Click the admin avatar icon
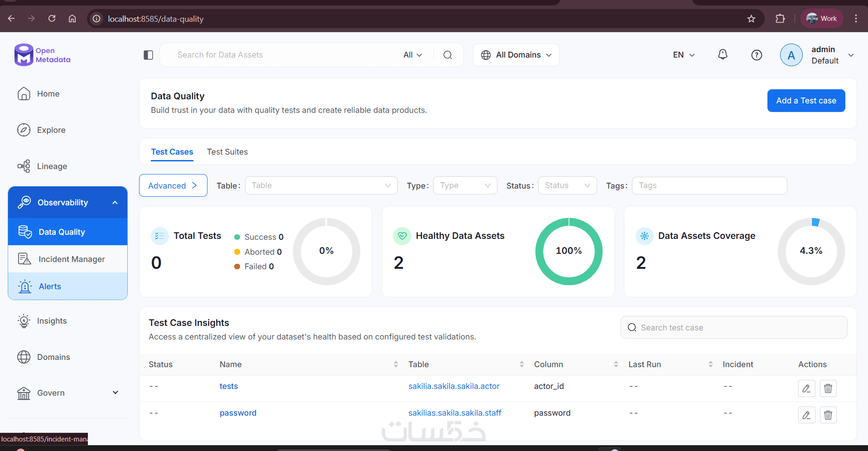The image size is (868, 451). (x=791, y=55)
